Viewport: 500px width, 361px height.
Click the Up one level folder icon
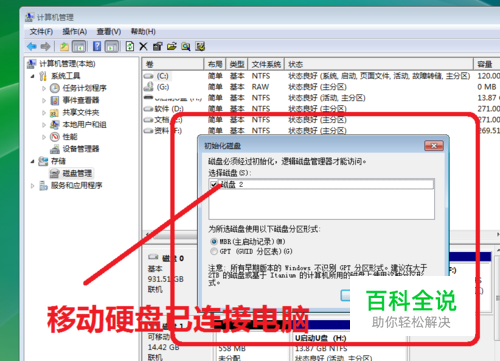[x=64, y=46]
